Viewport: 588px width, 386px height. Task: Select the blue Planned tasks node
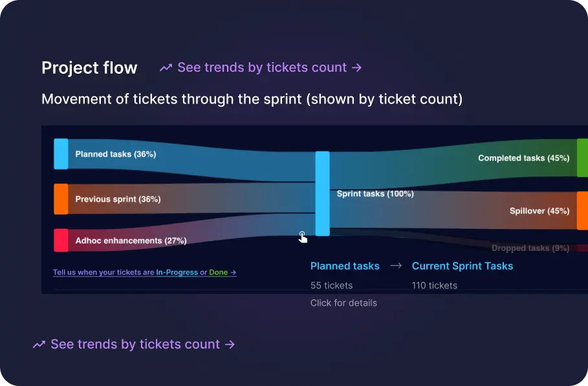pyautogui.click(x=61, y=154)
